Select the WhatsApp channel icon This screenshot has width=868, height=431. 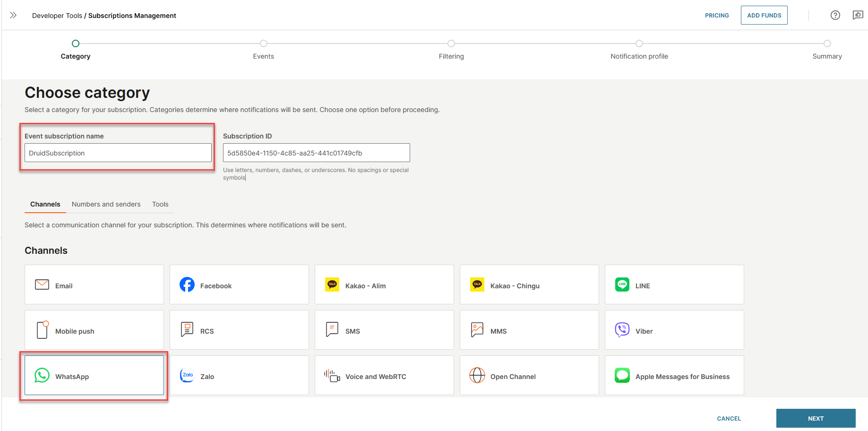pos(42,376)
